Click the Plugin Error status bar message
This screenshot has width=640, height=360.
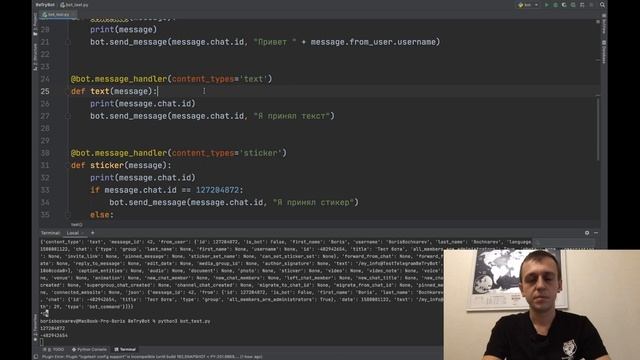(x=152, y=357)
